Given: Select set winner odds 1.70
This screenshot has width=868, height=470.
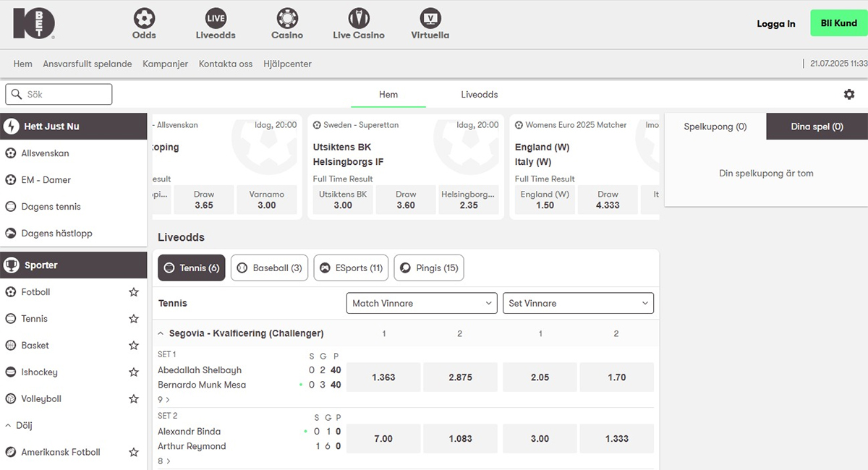Looking at the screenshot, I should 617,377.
